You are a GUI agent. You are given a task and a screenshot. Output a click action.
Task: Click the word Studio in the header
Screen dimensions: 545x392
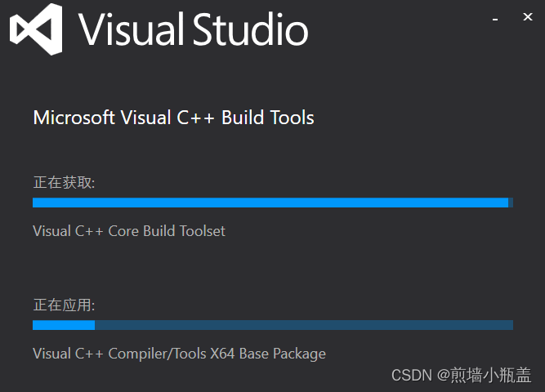(250, 29)
